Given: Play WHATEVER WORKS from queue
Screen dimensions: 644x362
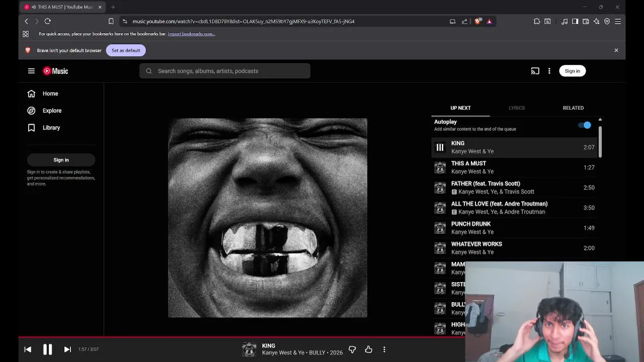Looking at the screenshot, I should pyautogui.click(x=515, y=248).
